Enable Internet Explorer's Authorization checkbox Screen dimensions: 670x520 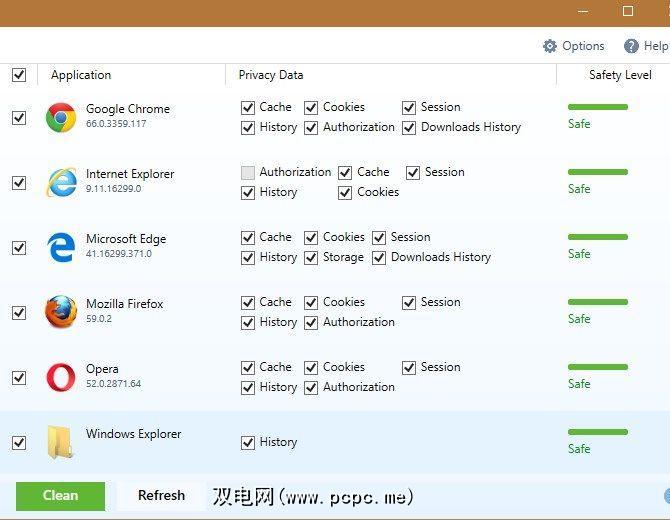[247, 172]
